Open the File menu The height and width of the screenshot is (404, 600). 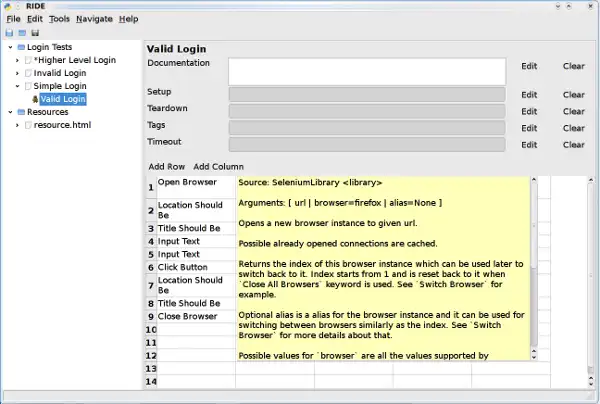pyautogui.click(x=13, y=19)
